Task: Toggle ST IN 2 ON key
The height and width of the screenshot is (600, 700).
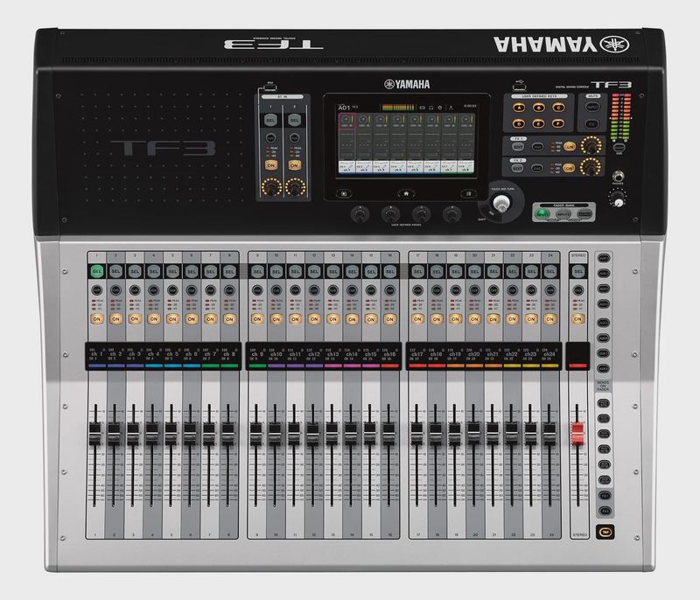Action: [294, 165]
